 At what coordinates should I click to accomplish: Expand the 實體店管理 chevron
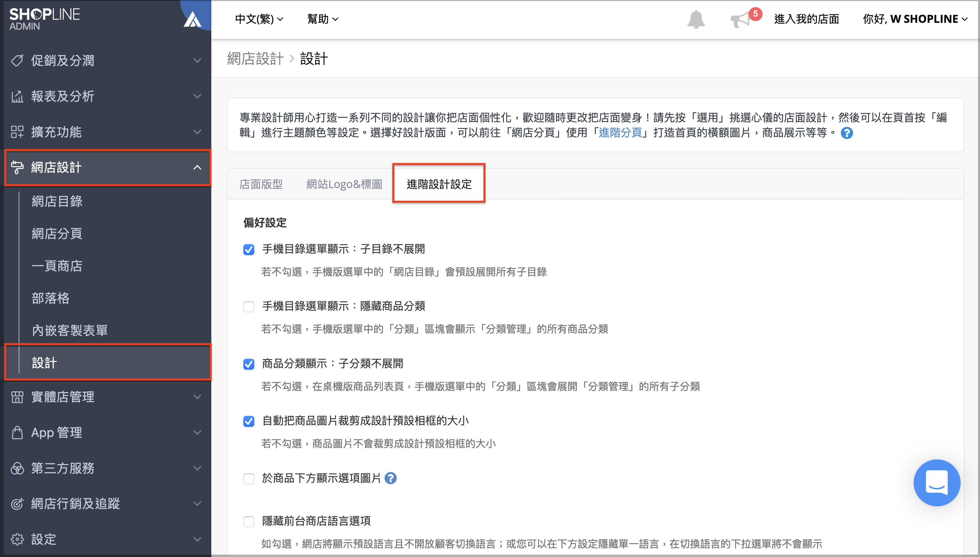coord(197,397)
